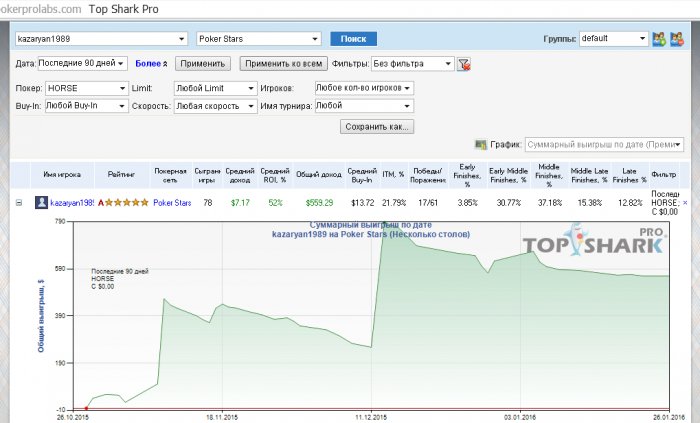
Task: Click the chart icon beside График
Action: (x=480, y=145)
